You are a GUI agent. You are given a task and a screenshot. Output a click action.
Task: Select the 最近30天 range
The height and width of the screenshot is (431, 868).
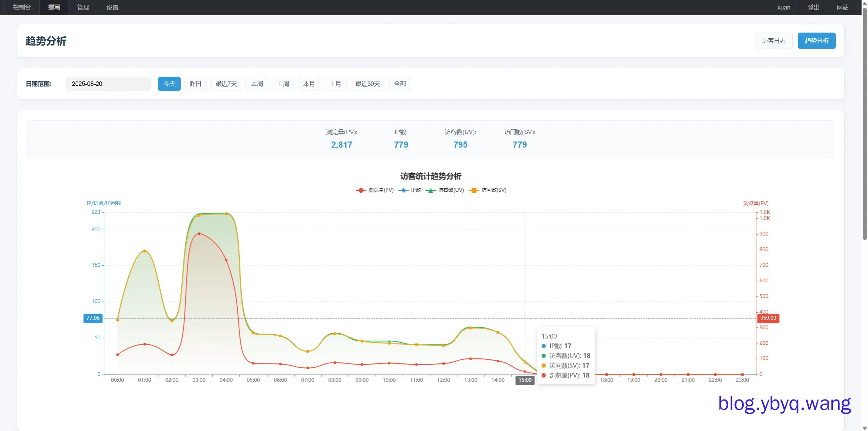pos(368,84)
